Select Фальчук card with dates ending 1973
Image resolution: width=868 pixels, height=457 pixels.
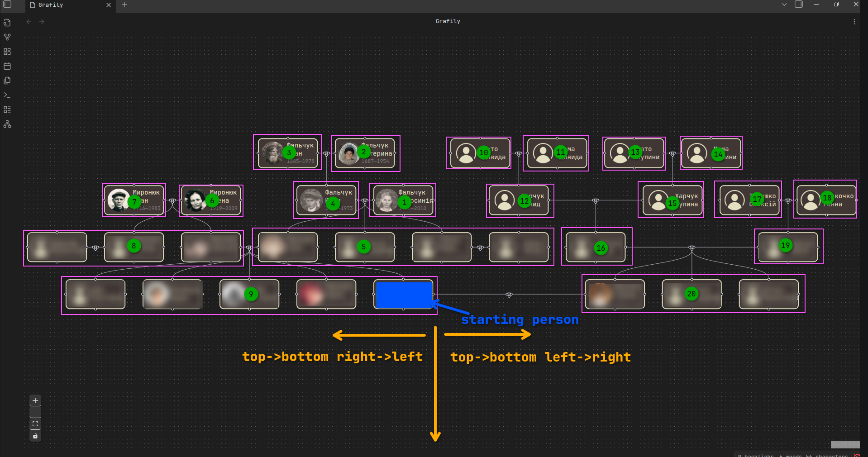tap(326, 200)
